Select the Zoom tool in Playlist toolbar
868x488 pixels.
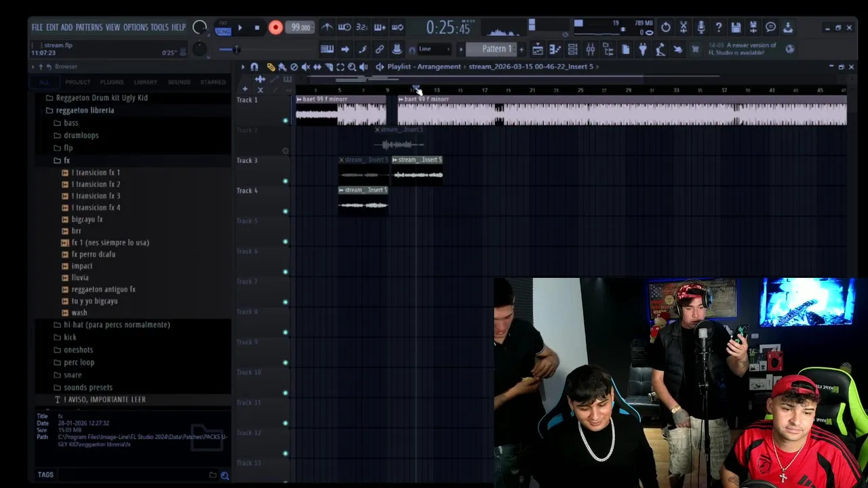click(x=352, y=67)
